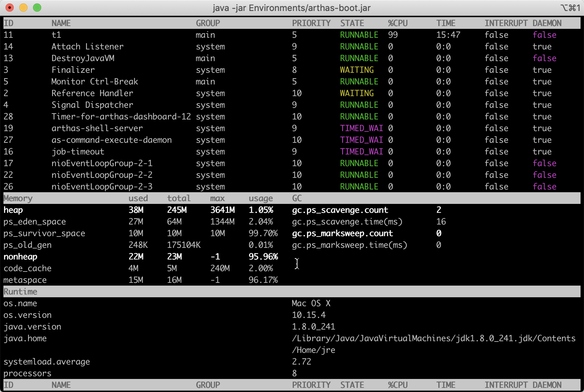Minimize the terminal window with the yellow button
The image size is (584, 392).
point(23,8)
